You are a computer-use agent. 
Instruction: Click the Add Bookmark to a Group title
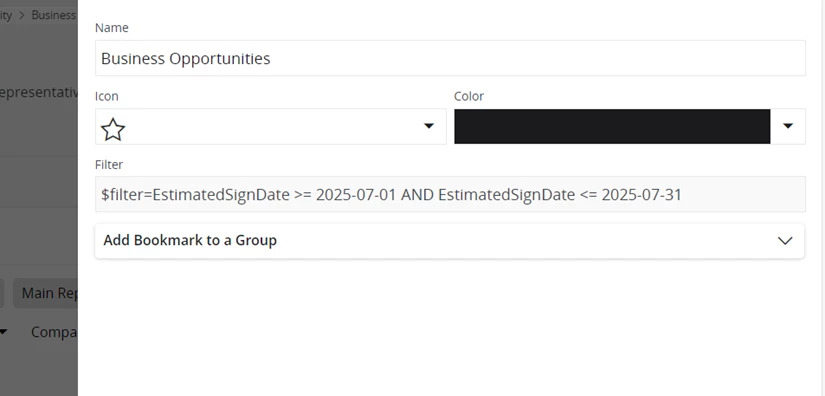[190, 240]
